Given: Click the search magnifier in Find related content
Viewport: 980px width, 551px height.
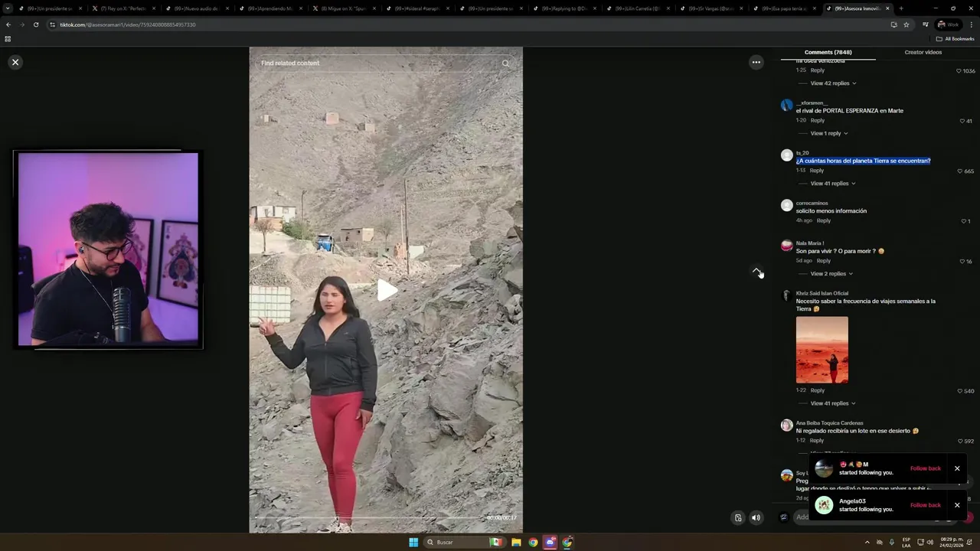Looking at the screenshot, I should click(505, 64).
